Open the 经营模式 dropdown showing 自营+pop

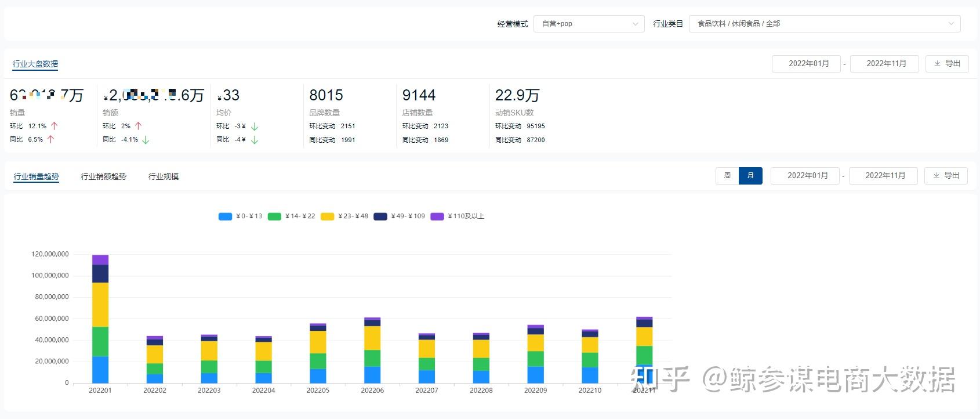tap(589, 24)
